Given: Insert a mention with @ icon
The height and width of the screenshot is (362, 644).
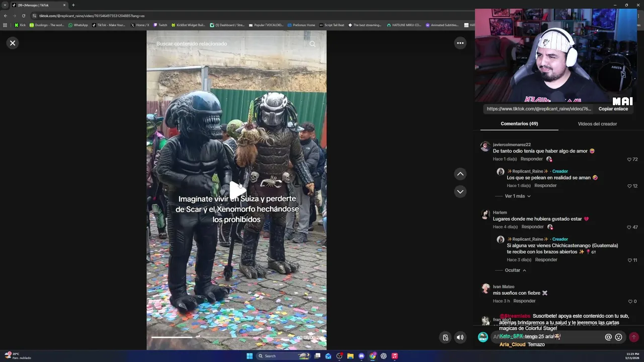Looking at the screenshot, I should [608, 337].
